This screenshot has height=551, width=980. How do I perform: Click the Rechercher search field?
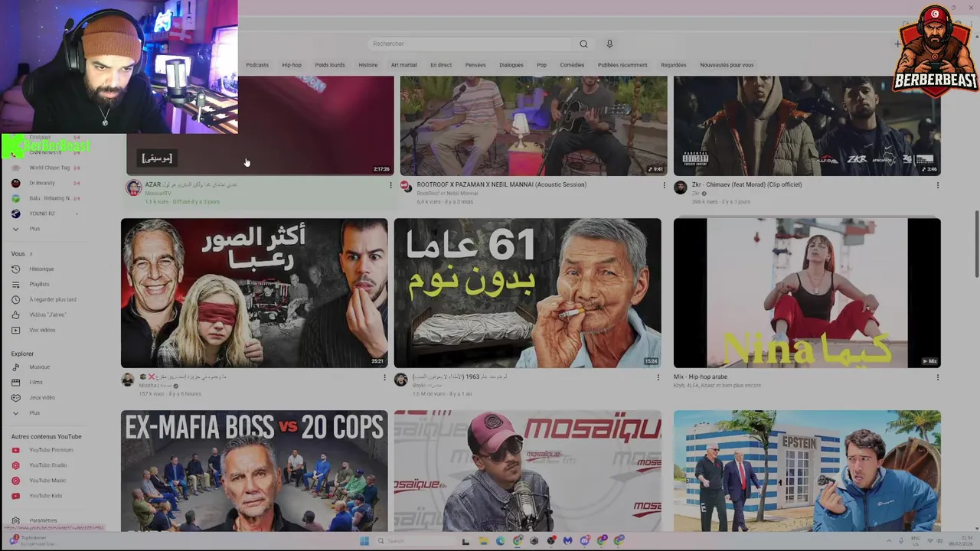click(469, 44)
